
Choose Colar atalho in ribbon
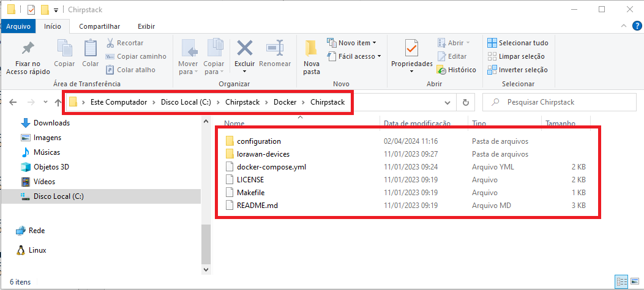[130, 70]
